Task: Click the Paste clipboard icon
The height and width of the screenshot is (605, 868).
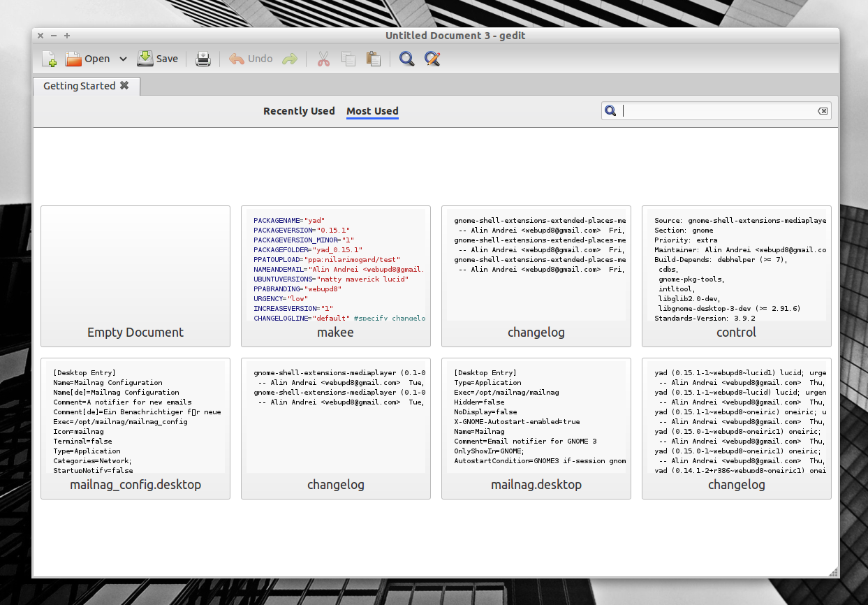Action: point(374,59)
